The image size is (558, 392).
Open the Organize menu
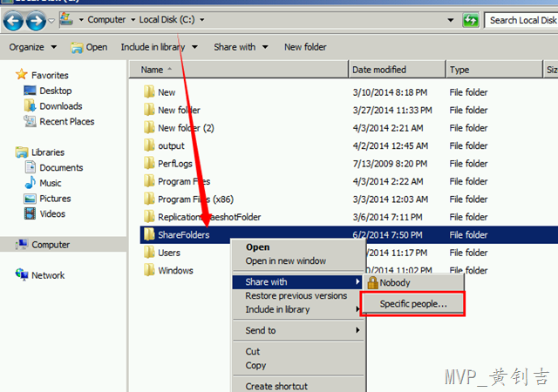click(33, 47)
